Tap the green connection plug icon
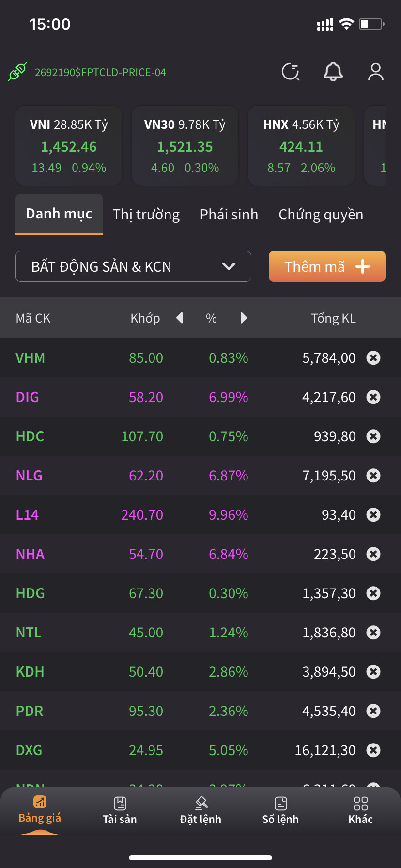Image resolution: width=401 pixels, height=868 pixels. [17, 72]
